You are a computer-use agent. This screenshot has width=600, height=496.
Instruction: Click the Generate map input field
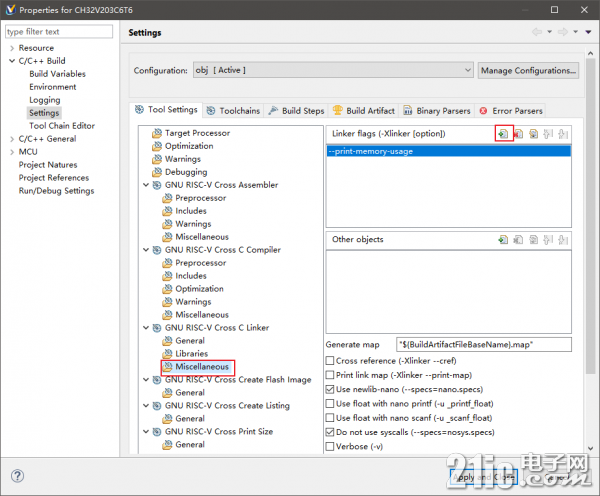(484, 345)
